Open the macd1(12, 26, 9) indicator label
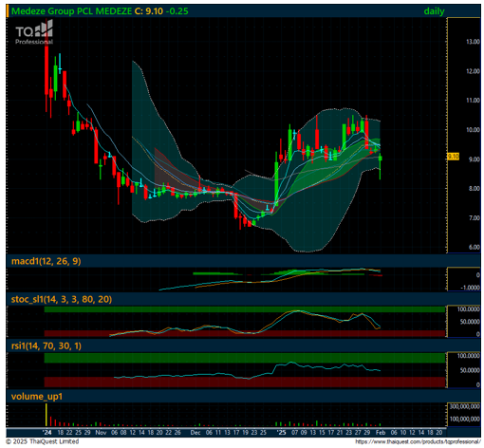The image size is (484, 448). (47, 261)
